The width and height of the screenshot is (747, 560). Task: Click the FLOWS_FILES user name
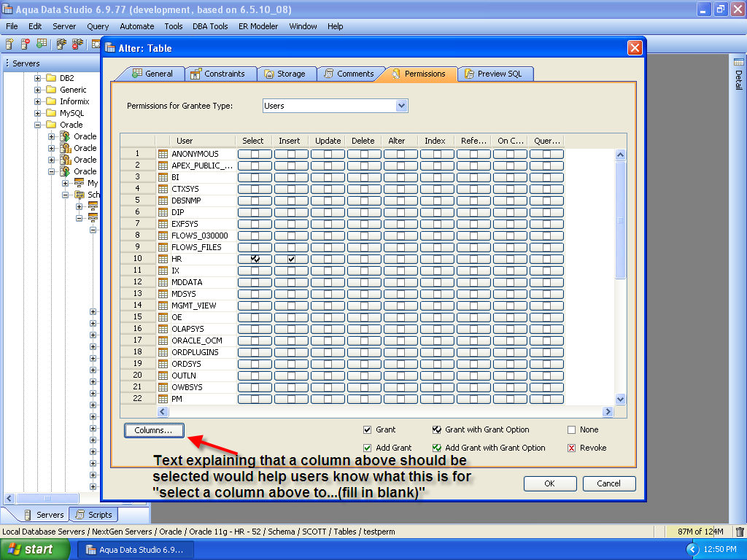196,248
